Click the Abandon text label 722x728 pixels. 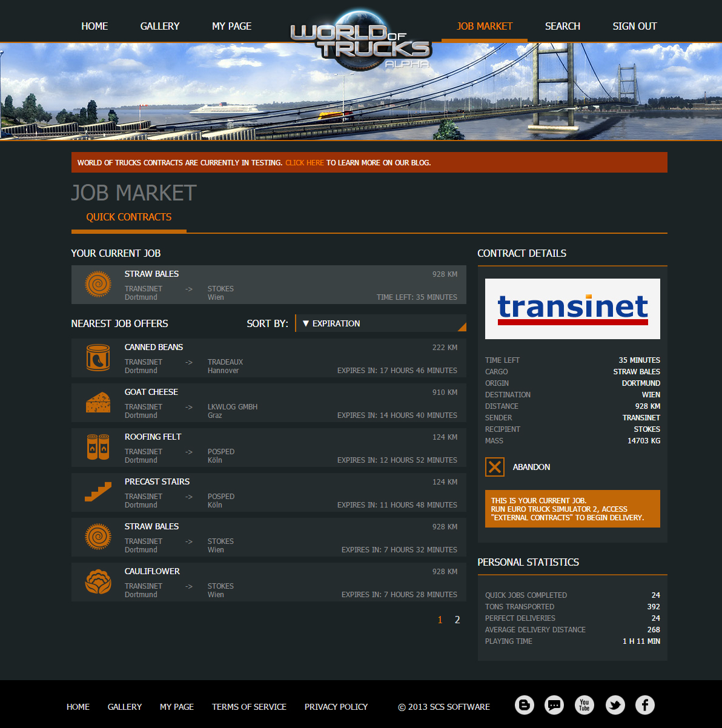(532, 467)
